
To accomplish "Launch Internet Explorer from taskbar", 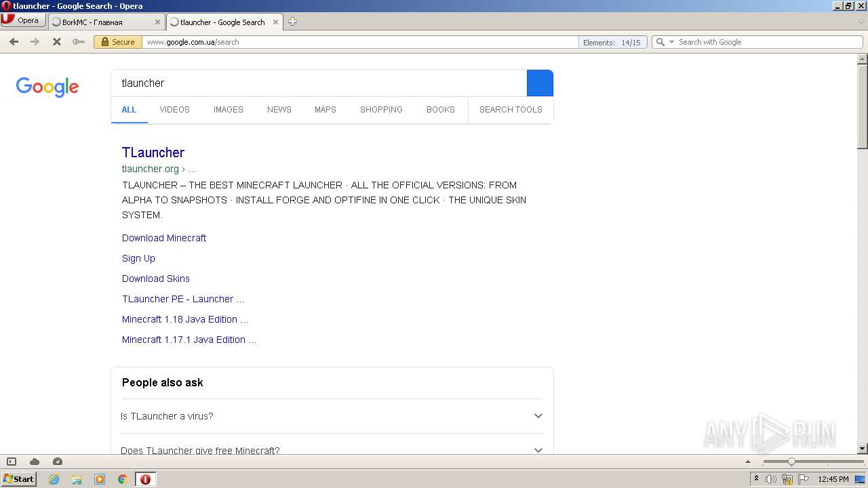I will 54,479.
